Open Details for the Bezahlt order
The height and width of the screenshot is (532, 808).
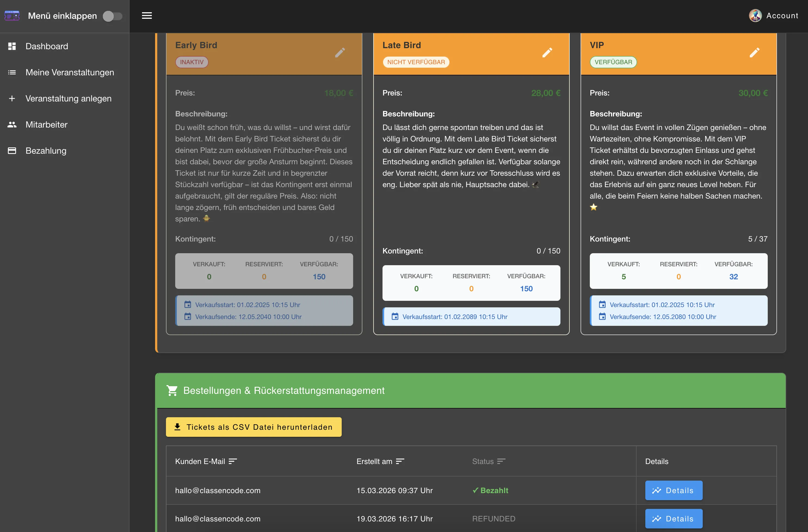click(x=674, y=490)
